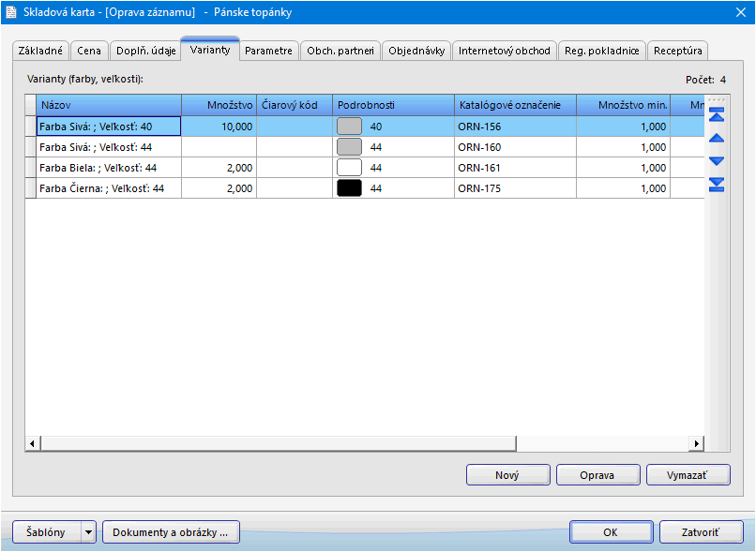
Task: Move selected variant to top of list
Action: pos(718,116)
